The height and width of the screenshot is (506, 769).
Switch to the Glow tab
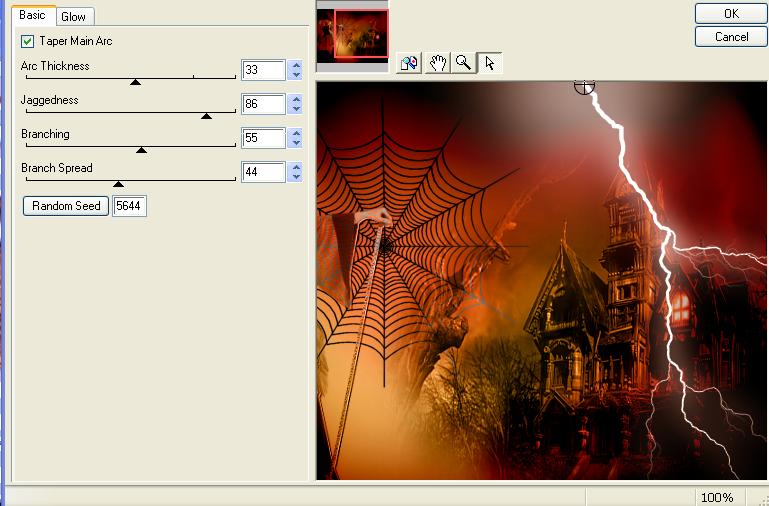(73, 17)
